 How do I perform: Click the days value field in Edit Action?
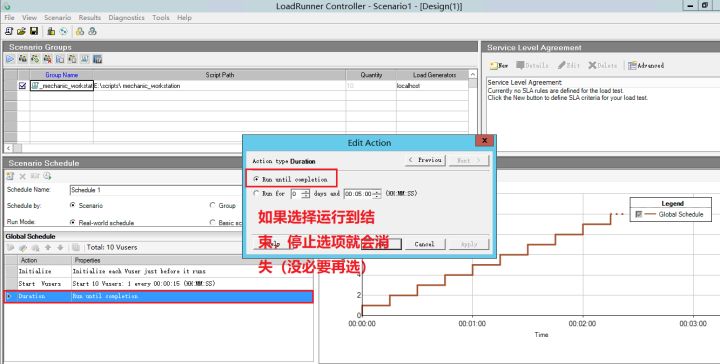297,194
